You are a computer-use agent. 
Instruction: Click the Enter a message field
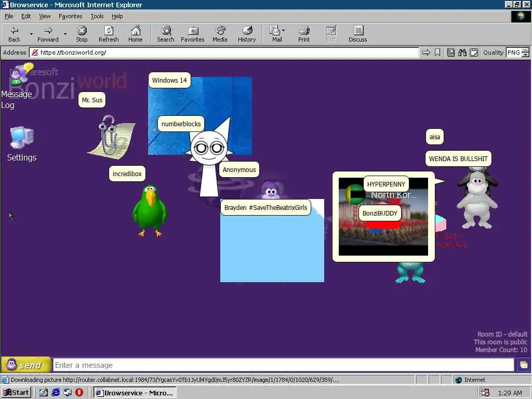(283, 365)
